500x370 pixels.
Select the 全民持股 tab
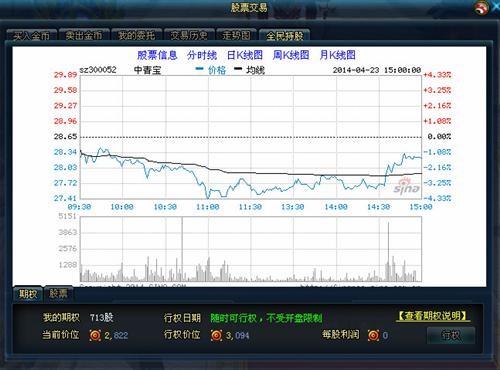coord(285,35)
